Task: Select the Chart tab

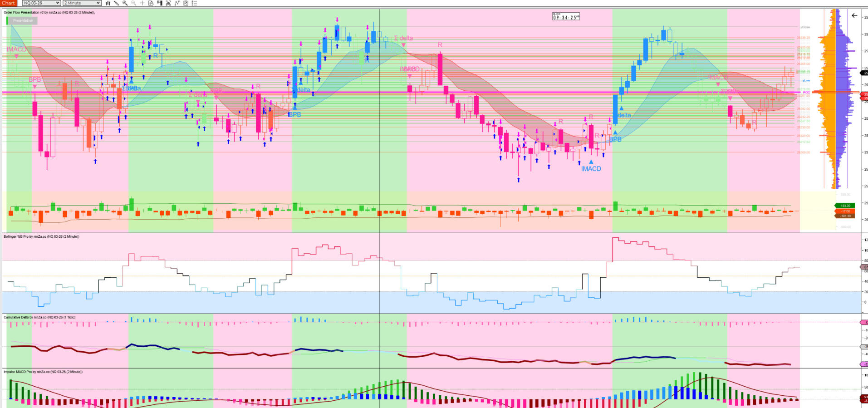Action: pos(8,3)
